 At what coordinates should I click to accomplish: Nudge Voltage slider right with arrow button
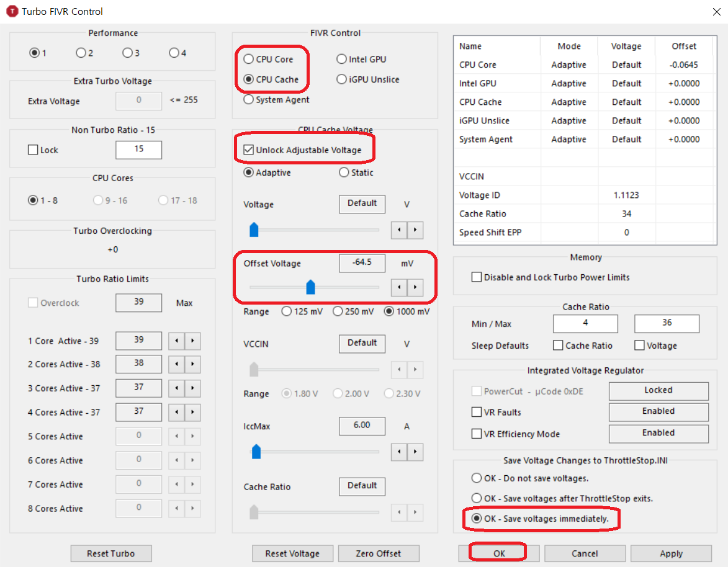coord(415,230)
